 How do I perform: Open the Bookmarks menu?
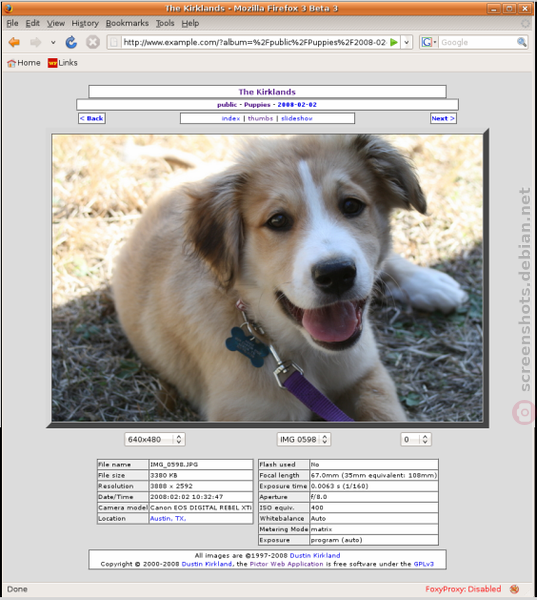pos(127,23)
